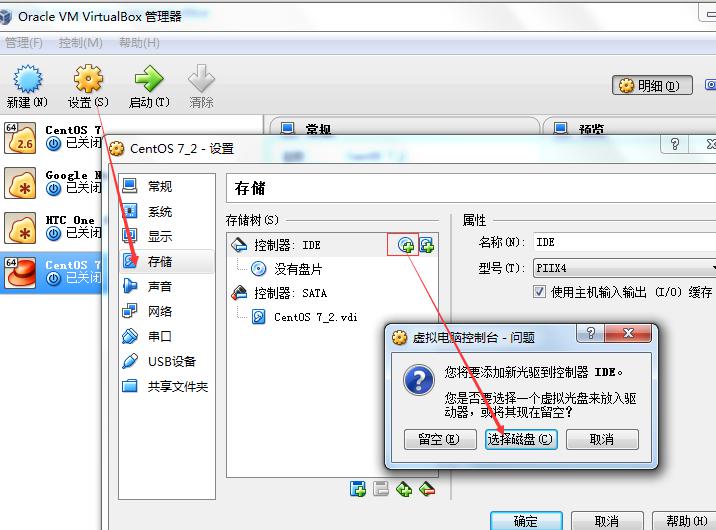The height and width of the screenshot is (530, 716).
Task: Select the CentOS 2.6 VM at the top of the list
Action: (x=52, y=138)
